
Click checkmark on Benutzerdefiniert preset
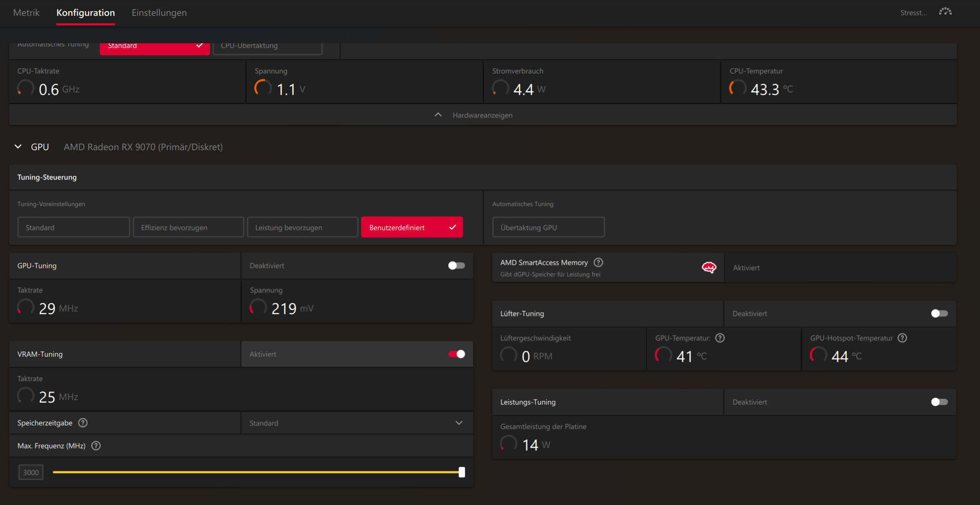pos(453,227)
